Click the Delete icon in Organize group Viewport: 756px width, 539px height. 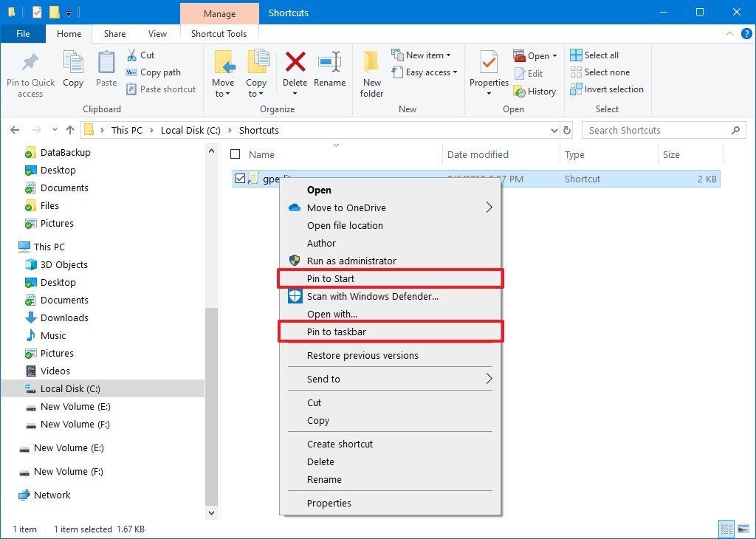tap(295, 69)
